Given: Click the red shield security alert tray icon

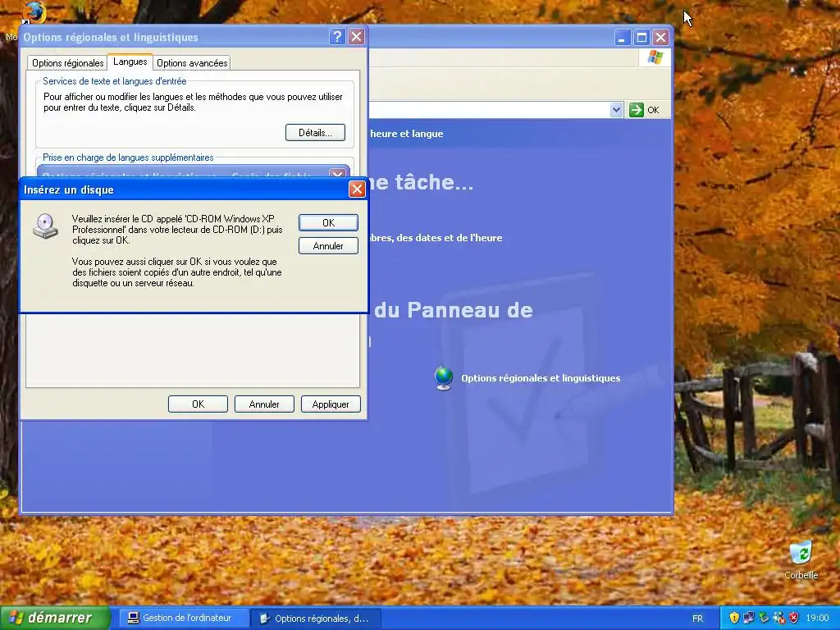Looking at the screenshot, I should click(x=793, y=618).
